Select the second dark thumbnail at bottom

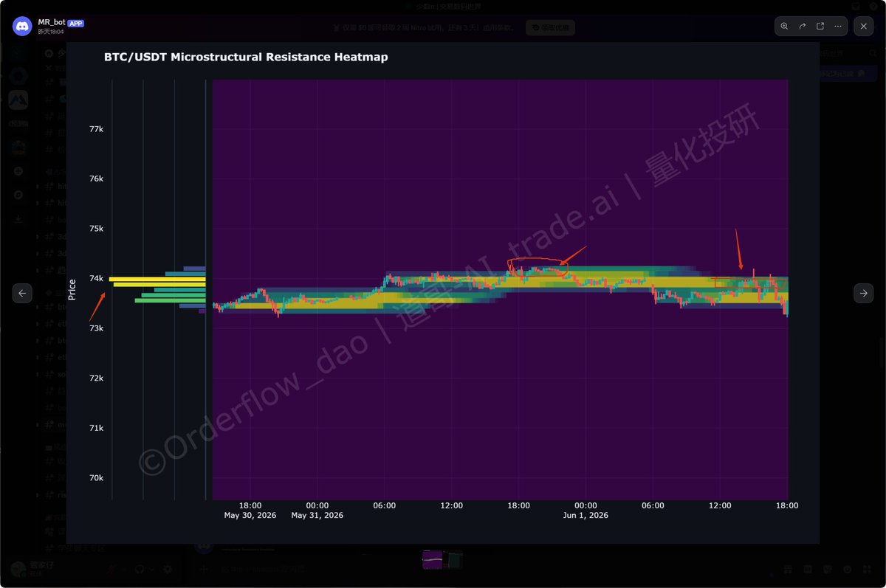point(453,560)
